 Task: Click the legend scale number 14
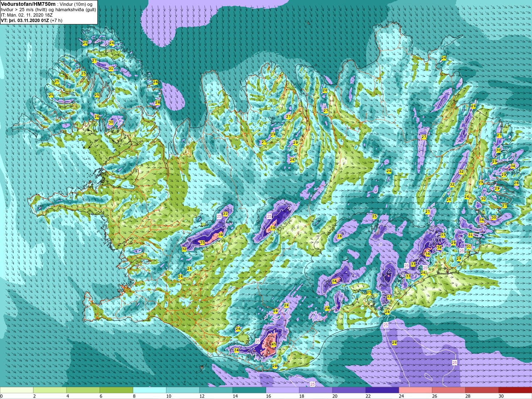point(236,396)
